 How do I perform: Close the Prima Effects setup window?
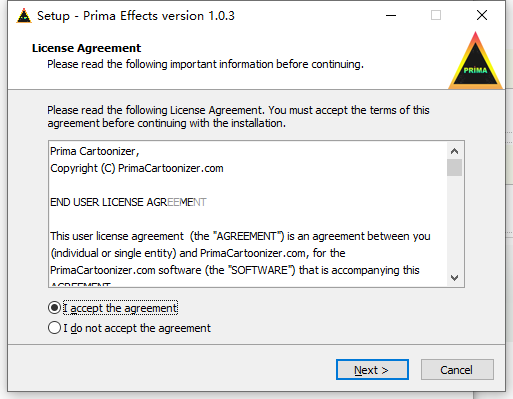(x=482, y=15)
